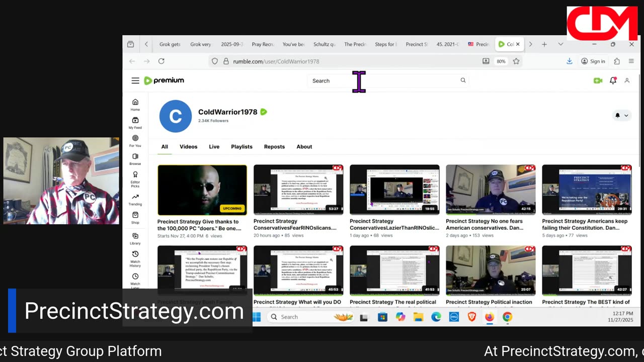This screenshot has height=362, width=644.
Task: Launch Chrome from the taskbar
Action: tap(507, 317)
